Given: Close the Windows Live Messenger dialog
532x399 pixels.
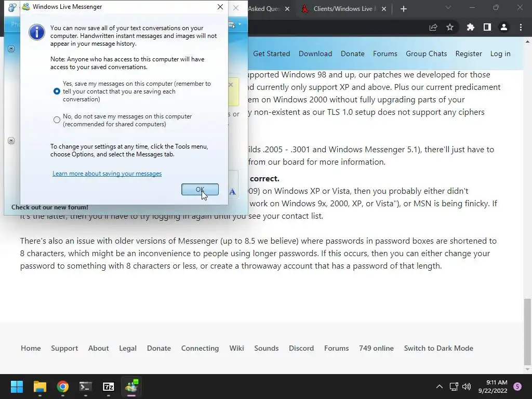Looking at the screenshot, I should click(220, 7).
